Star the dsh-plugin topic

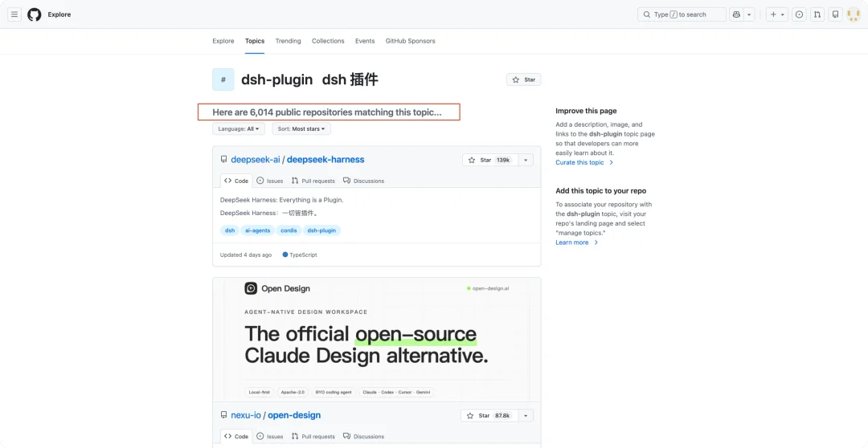point(524,79)
